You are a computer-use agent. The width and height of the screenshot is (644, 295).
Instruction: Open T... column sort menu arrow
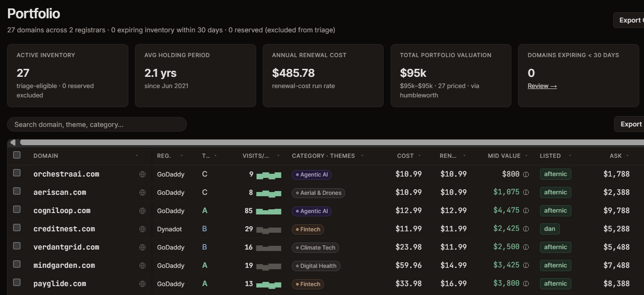215,156
